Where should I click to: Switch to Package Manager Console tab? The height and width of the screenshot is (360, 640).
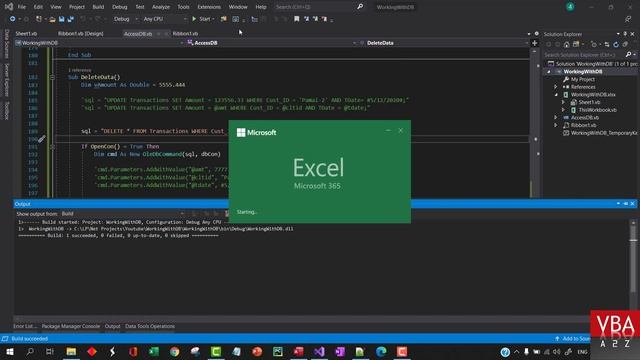click(71, 326)
